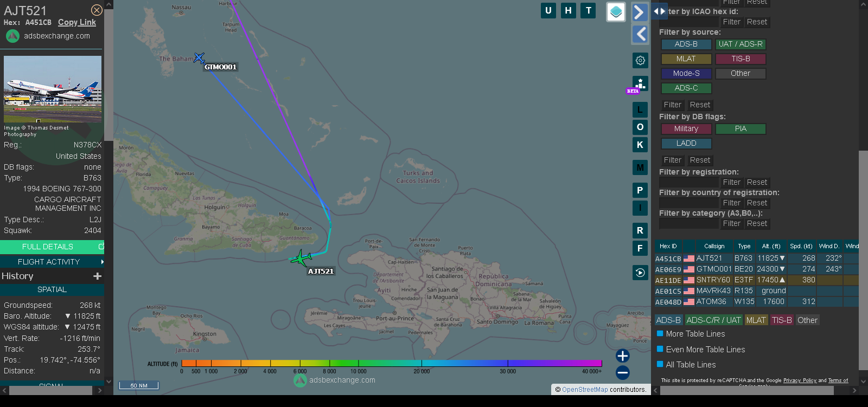Toggle the F map button
The width and height of the screenshot is (868, 407).
click(640, 248)
